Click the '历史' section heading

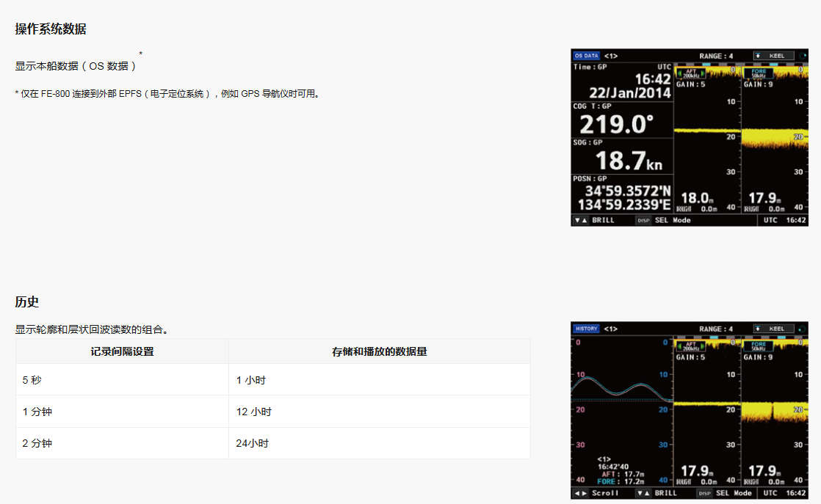point(27,302)
